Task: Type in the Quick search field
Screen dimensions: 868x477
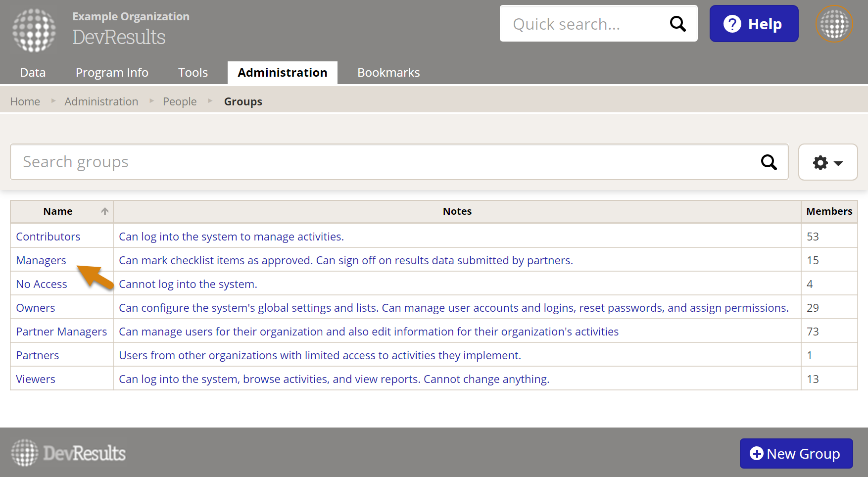Action: click(x=584, y=24)
